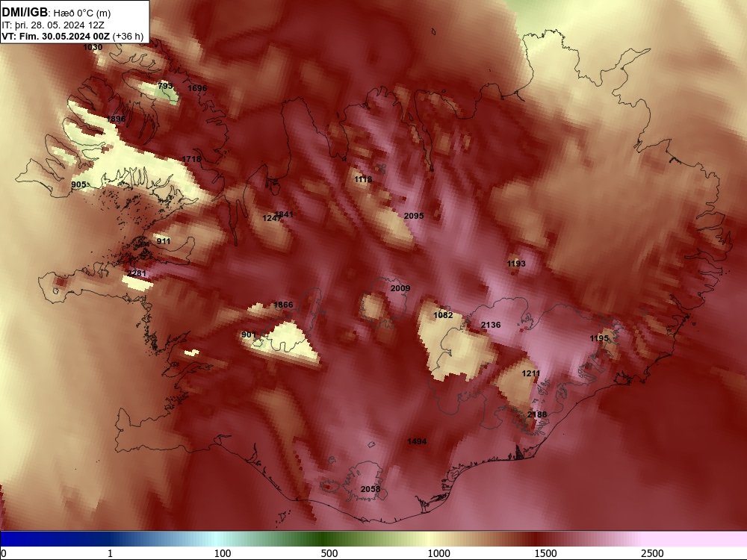
Task: Click the 2058 height label
Action: click(x=371, y=489)
